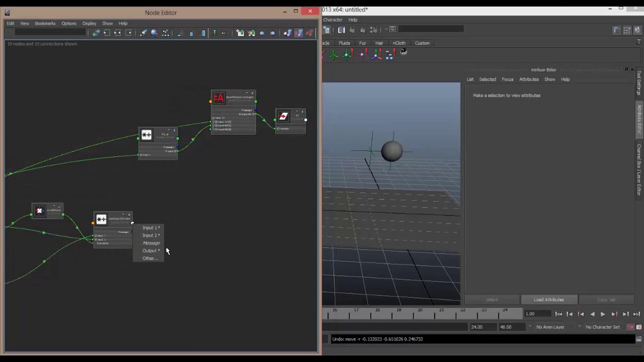
Task: Open the Focus menu in Attribute Editor
Action: coord(507,79)
